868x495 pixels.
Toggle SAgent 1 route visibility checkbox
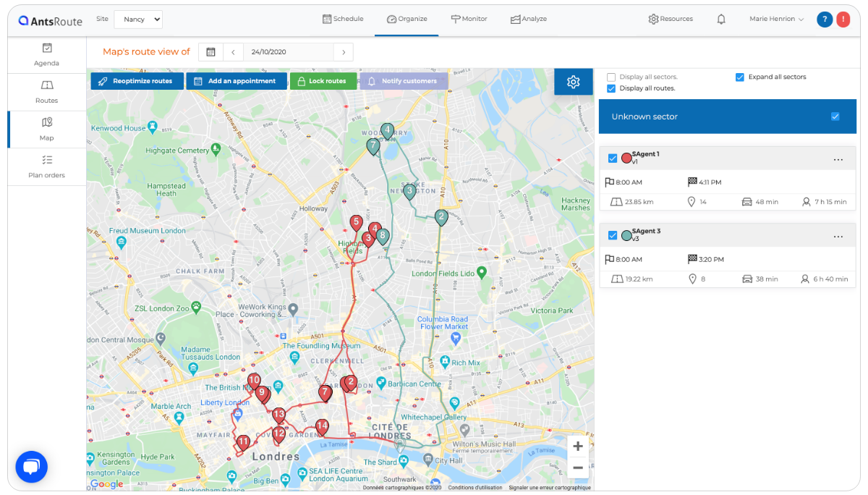[x=613, y=158]
